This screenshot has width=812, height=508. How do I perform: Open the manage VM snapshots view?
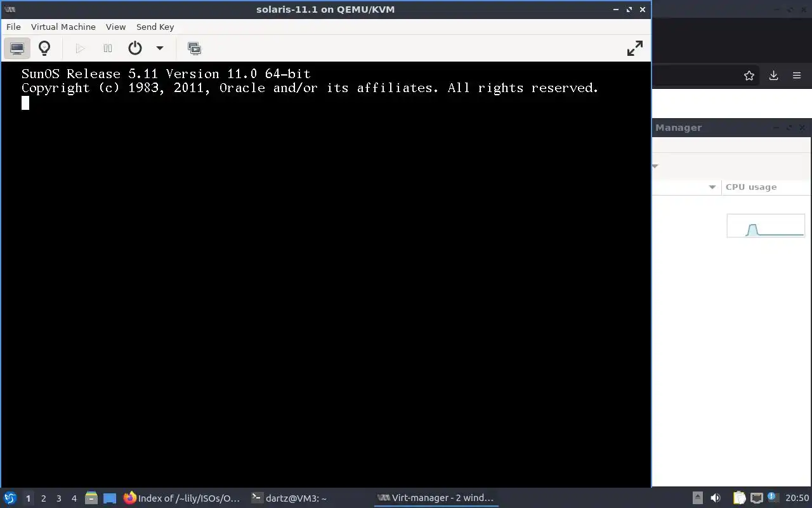[x=194, y=48]
